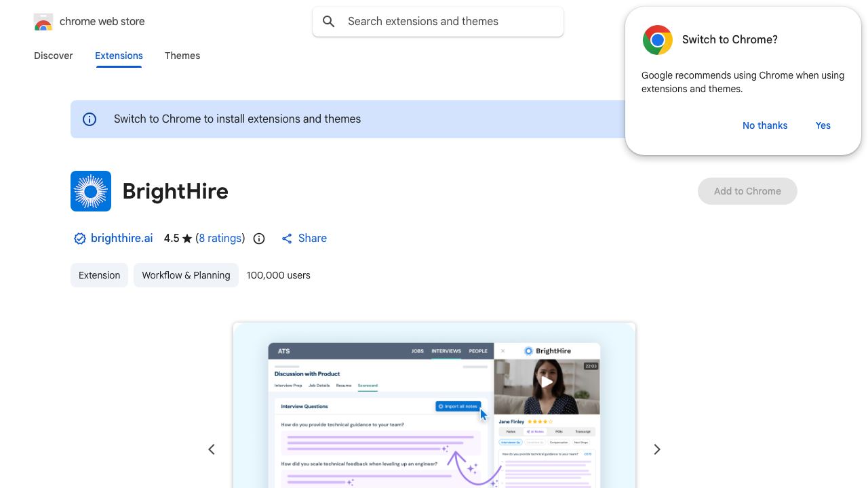Open the brighthire.ai publisher link

pos(122,239)
